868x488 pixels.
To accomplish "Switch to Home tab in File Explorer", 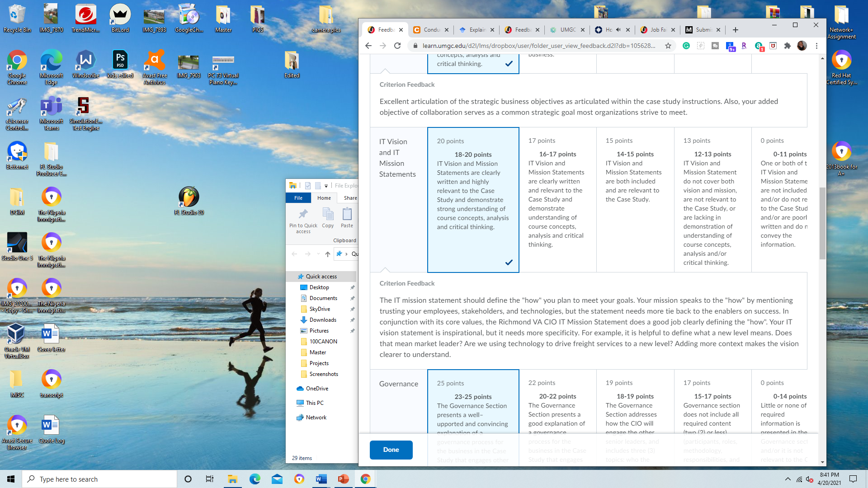I will tap(324, 198).
